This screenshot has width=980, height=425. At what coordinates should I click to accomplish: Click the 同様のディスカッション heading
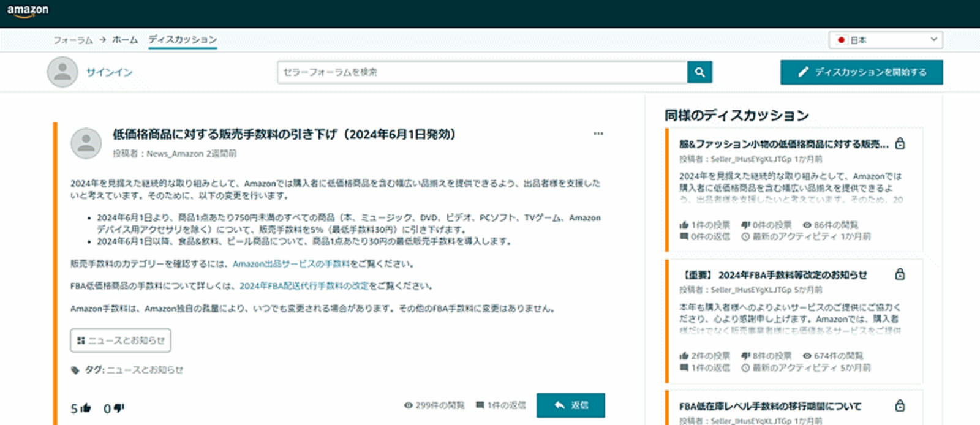pyautogui.click(x=737, y=115)
